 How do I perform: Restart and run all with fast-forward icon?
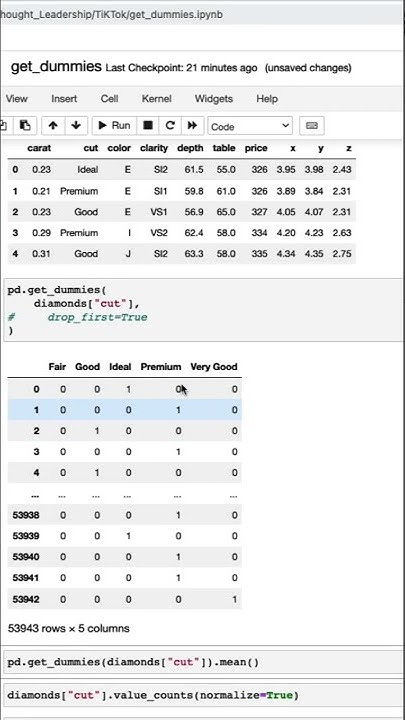point(192,125)
